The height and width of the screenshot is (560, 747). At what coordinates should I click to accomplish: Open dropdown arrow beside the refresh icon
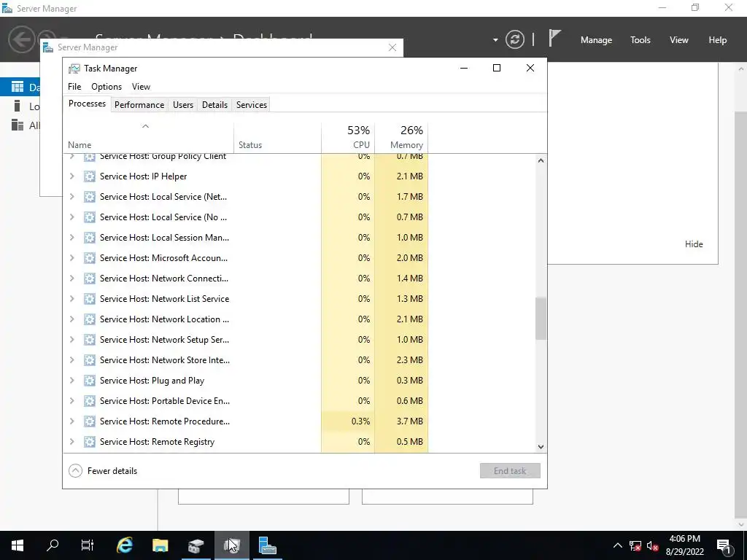pyautogui.click(x=495, y=40)
